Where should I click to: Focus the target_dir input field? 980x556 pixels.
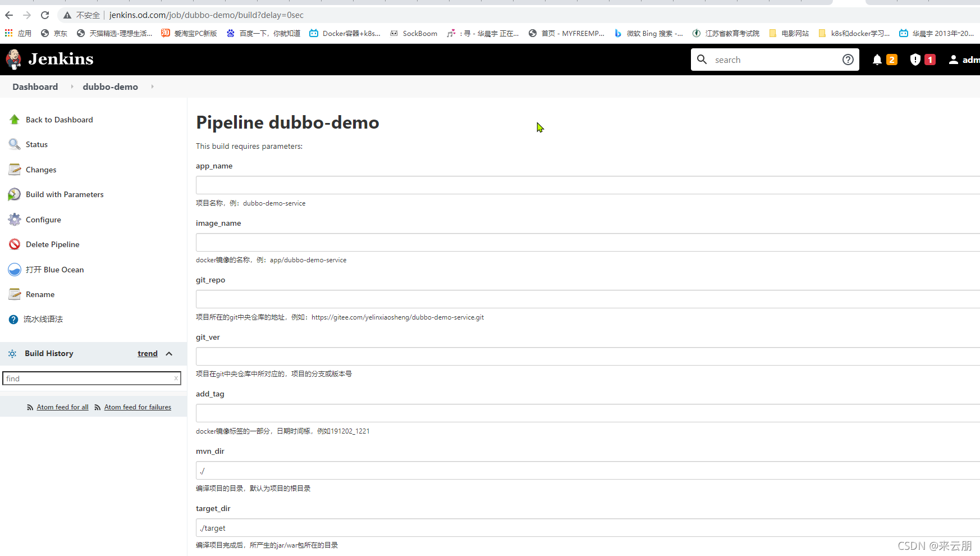coord(588,528)
